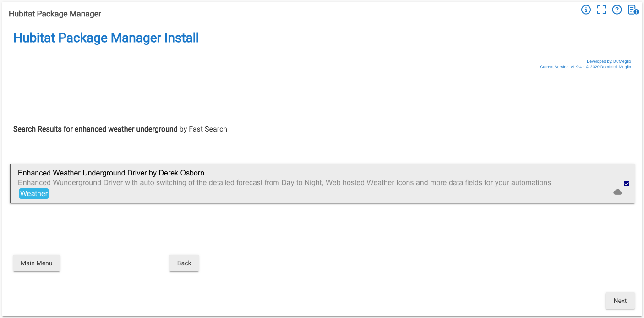
Task: Click the Enhanced Wunderground Driver description text
Action: point(284,183)
